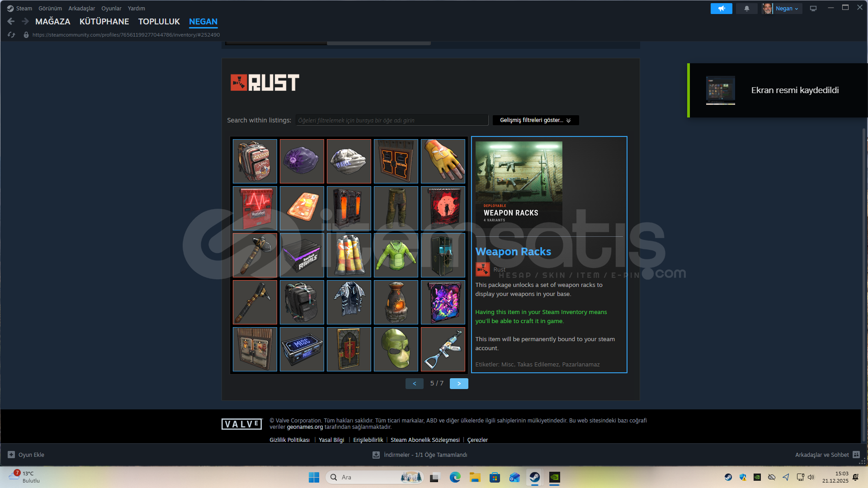Click the Oyun Ekle plus icon

click(x=11, y=455)
